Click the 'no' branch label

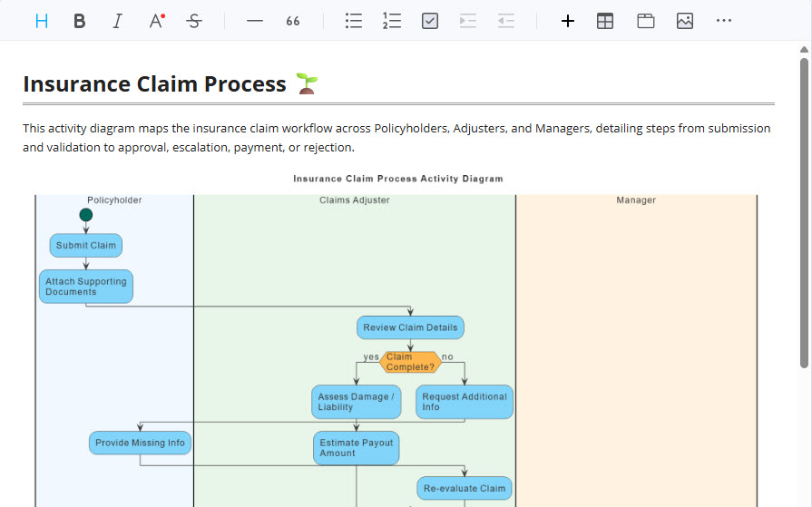[447, 356]
